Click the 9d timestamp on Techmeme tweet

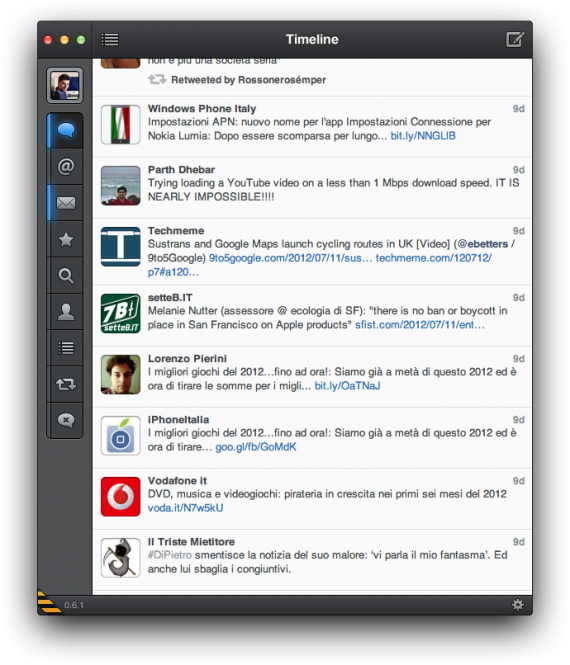[x=518, y=231]
